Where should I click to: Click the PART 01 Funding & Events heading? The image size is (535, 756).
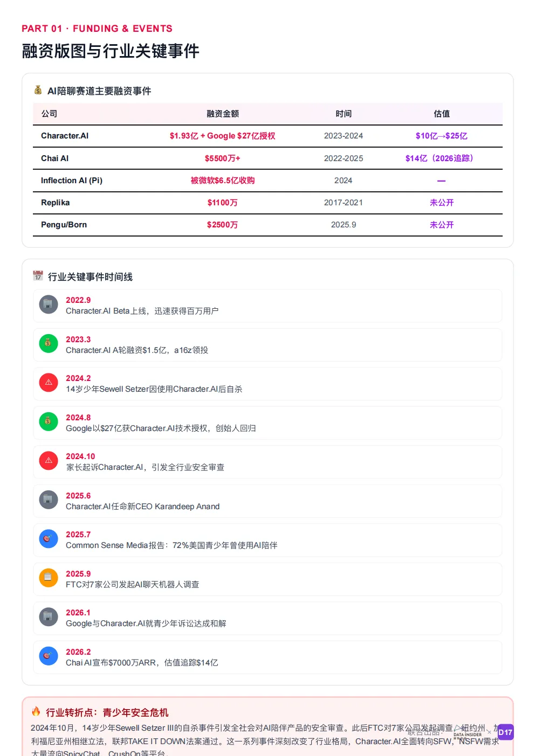click(97, 29)
